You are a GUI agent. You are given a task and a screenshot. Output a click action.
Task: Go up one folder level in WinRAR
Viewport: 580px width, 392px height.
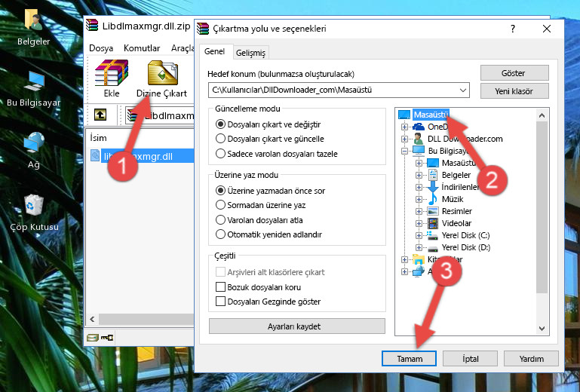[x=100, y=115]
